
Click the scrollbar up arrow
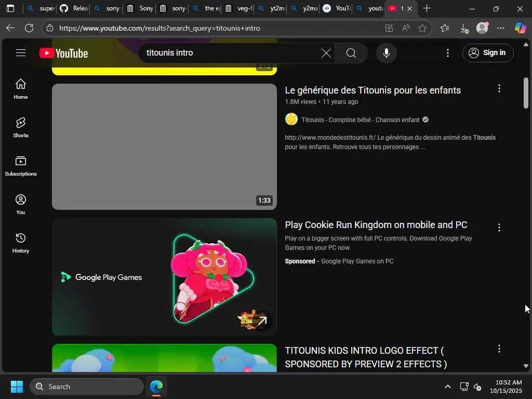tap(526, 44)
